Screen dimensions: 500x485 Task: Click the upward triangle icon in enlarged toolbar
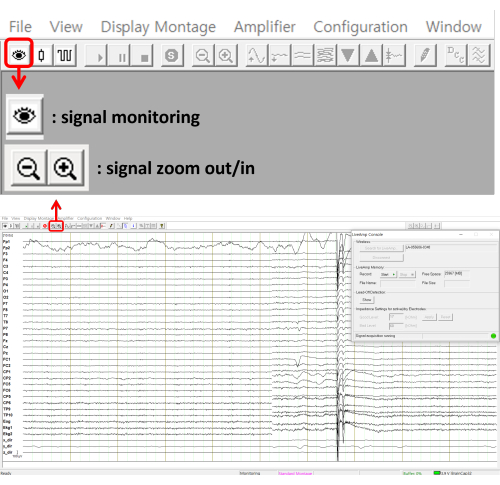[371, 55]
